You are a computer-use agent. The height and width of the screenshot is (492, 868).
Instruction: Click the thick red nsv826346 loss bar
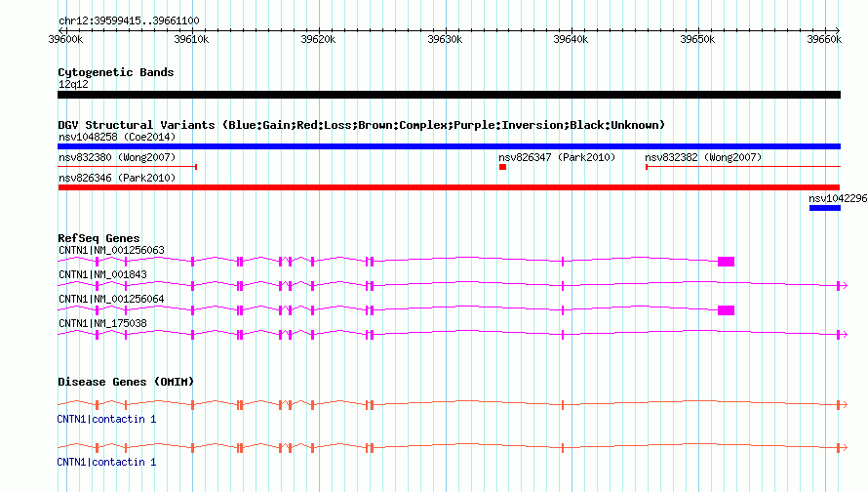(449, 187)
